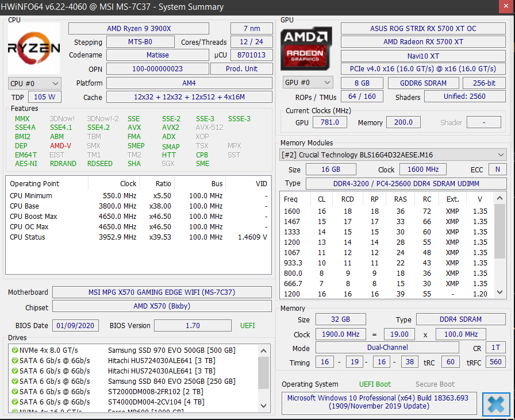Click the MSI MPG X570 motherboard field

tap(162, 292)
